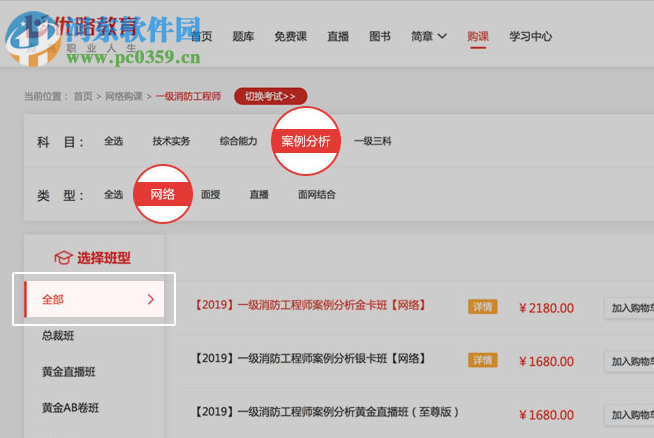Select 黄金AB卷班 in class type list
This screenshot has width=654, height=438.
tap(70, 408)
